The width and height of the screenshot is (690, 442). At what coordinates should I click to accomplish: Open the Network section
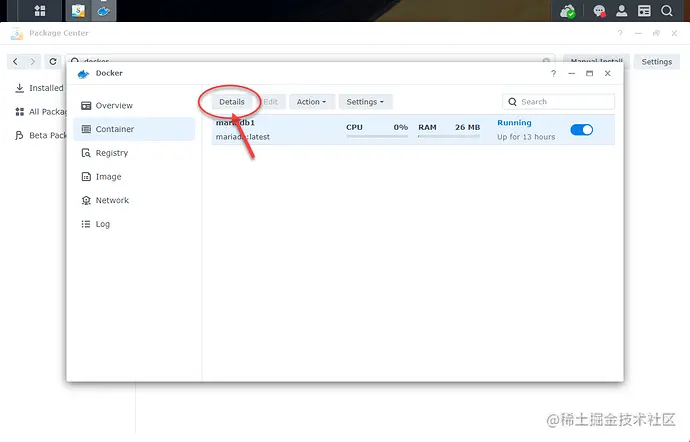(x=134, y=200)
